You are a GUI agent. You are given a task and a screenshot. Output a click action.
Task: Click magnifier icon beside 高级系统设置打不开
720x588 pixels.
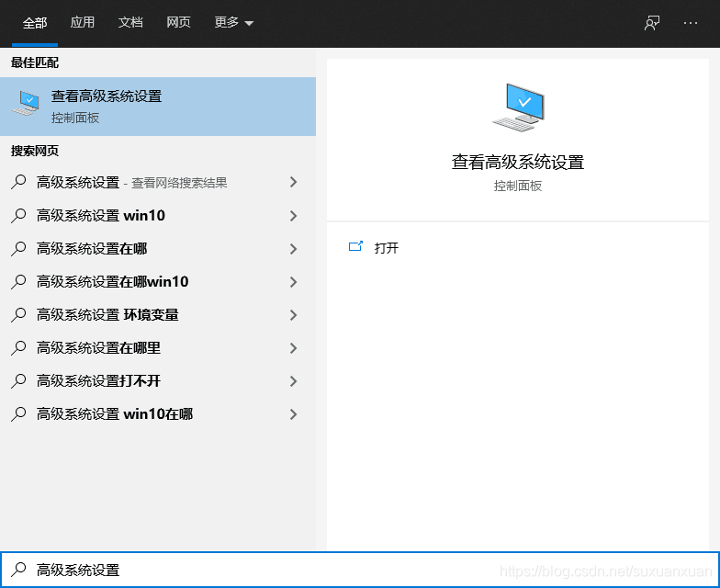tap(18, 380)
